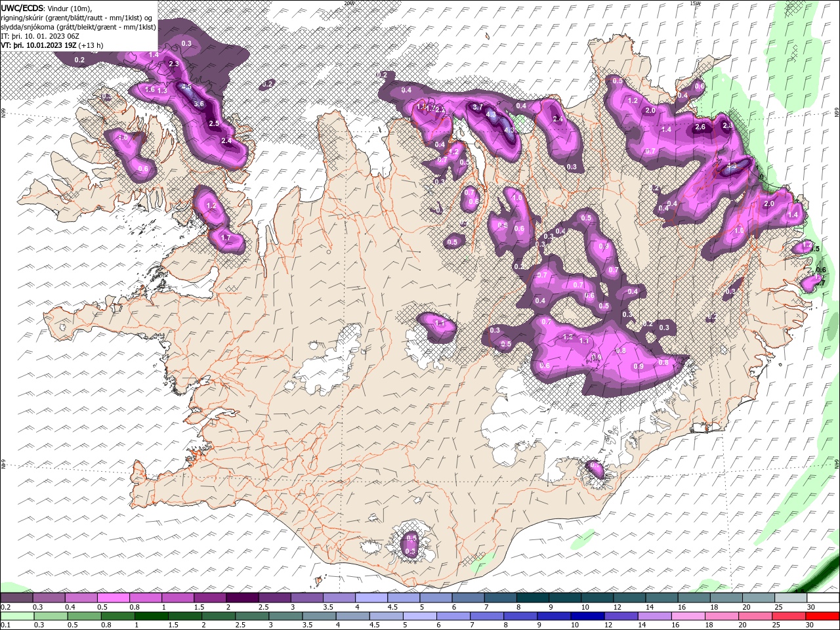Pick the white top legend swatch above 30
Viewport: 840px width, 630px height.
click(x=822, y=598)
